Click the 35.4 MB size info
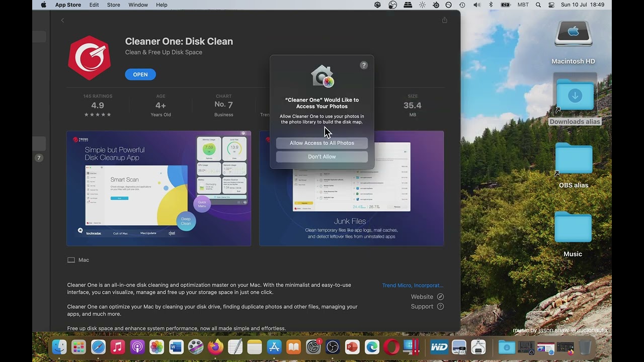Screen dimensions: 644x362 pos(413,105)
